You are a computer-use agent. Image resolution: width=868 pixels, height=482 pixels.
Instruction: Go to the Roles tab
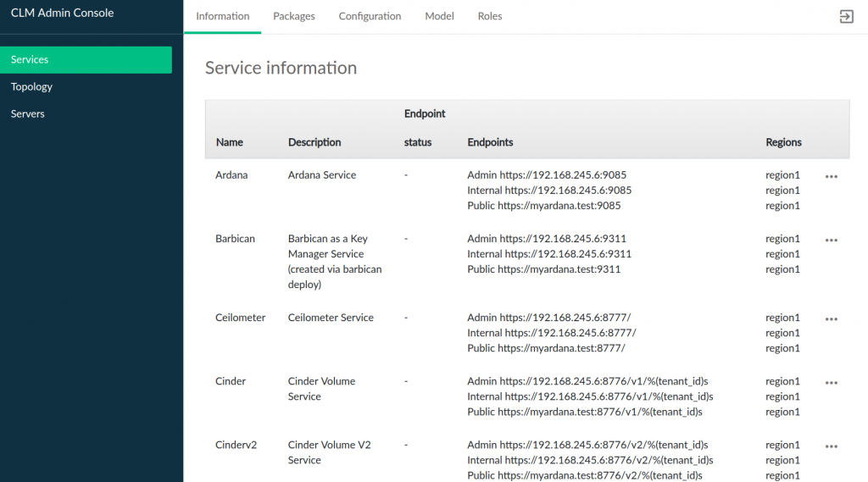click(x=489, y=16)
